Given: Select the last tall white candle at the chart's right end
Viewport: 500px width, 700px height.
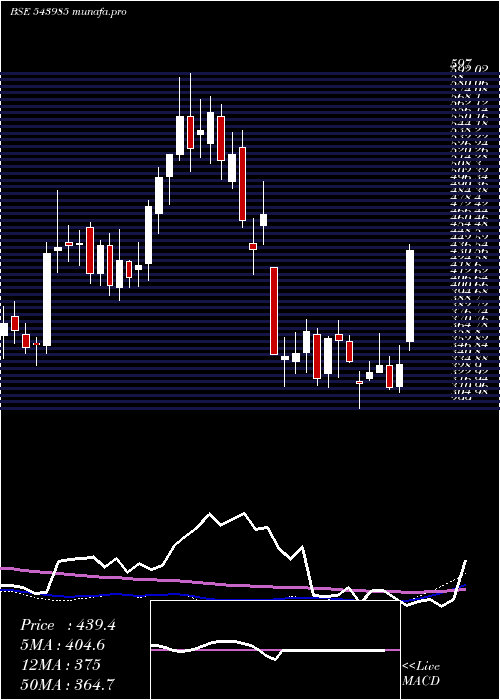Looking at the screenshot, I should (x=410, y=296).
